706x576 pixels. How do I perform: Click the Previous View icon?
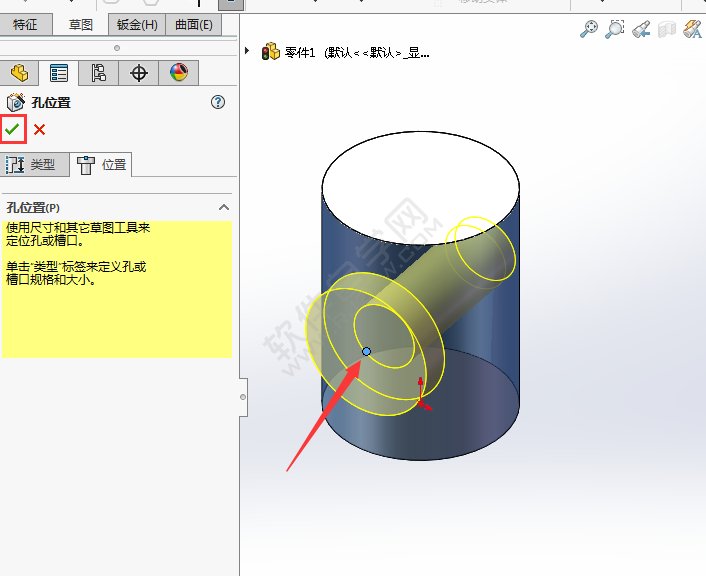point(641,29)
